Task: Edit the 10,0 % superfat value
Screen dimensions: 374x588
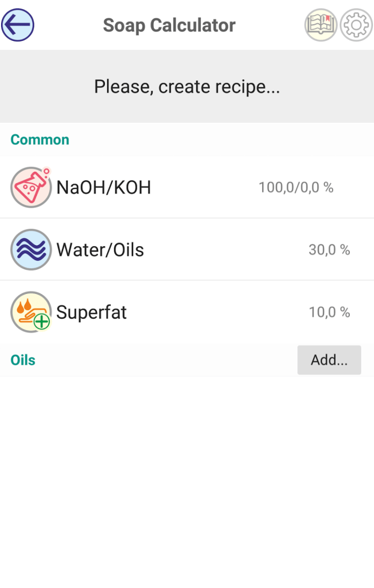Action: coord(329,313)
